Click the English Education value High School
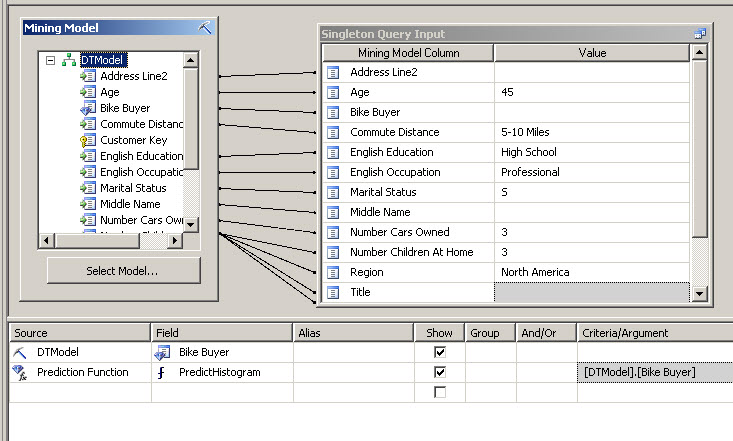 tap(592, 152)
